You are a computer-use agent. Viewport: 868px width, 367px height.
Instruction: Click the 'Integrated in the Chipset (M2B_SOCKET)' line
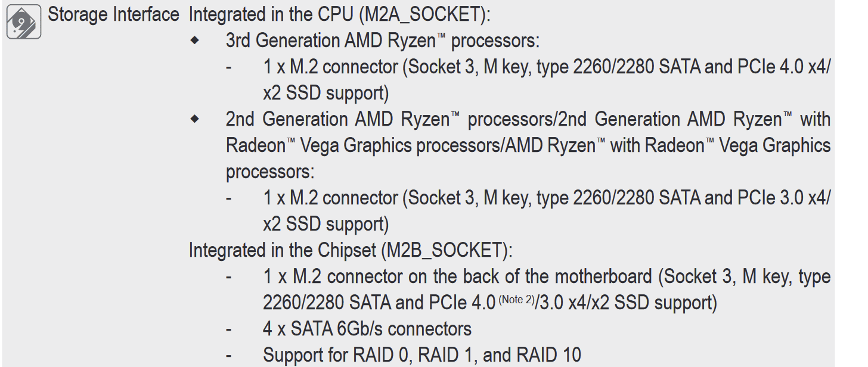click(351, 250)
